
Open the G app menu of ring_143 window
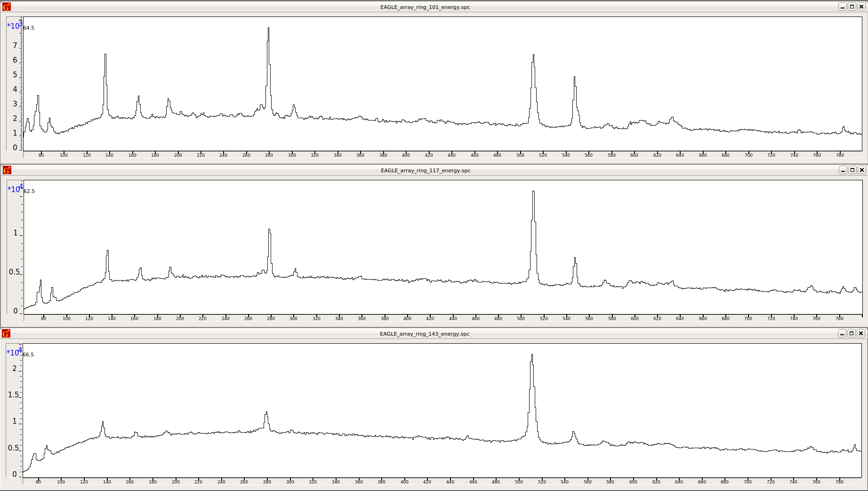6,334
